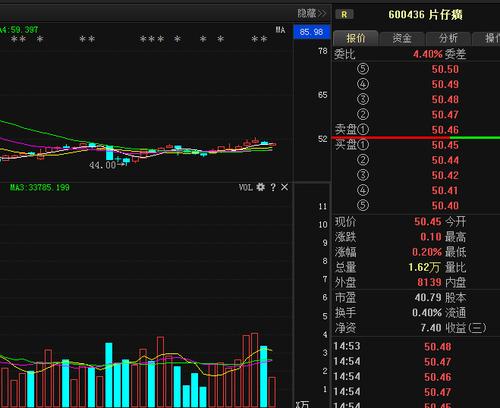This screenshot has height=408, width=500.
Task: Select buy level 3 price 50.42
Action: tap(445, 175)
